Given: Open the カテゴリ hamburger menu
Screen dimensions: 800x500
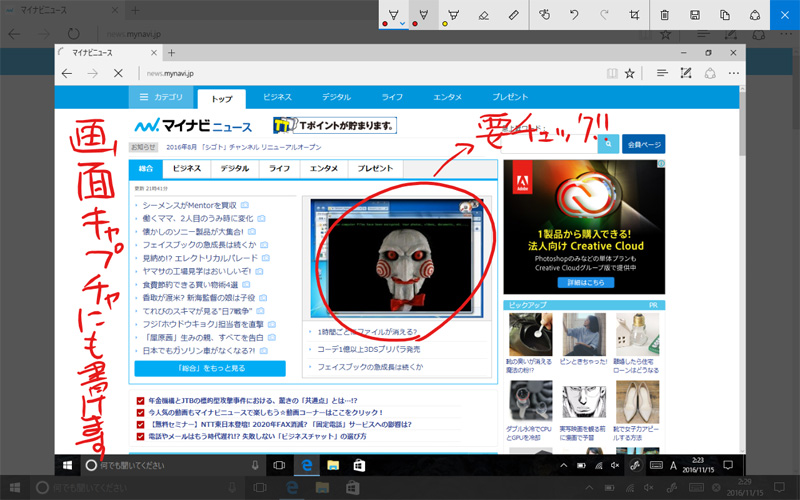Looking at the screenshot, I should tap(161, 97).
